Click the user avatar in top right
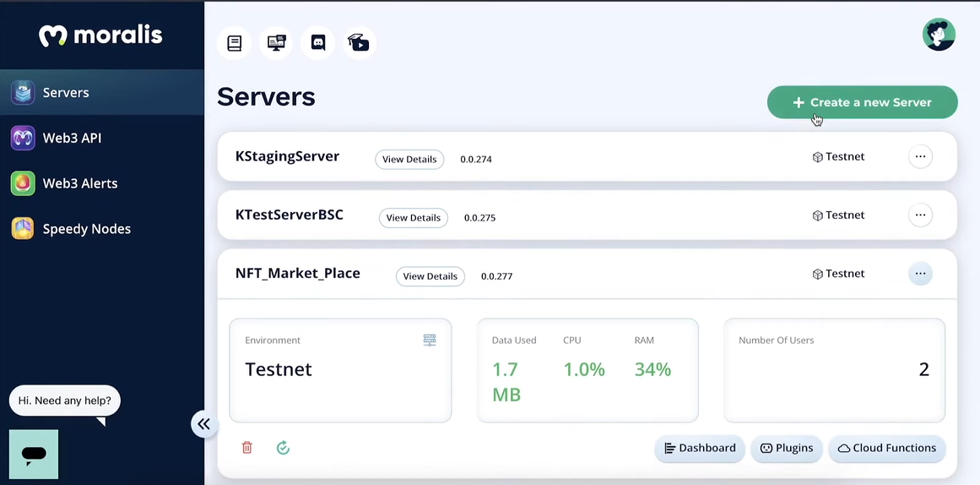 pos(939,35)
